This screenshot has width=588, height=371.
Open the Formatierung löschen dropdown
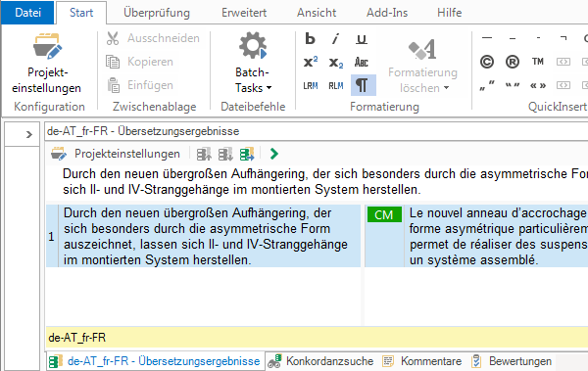coord(423,66)
